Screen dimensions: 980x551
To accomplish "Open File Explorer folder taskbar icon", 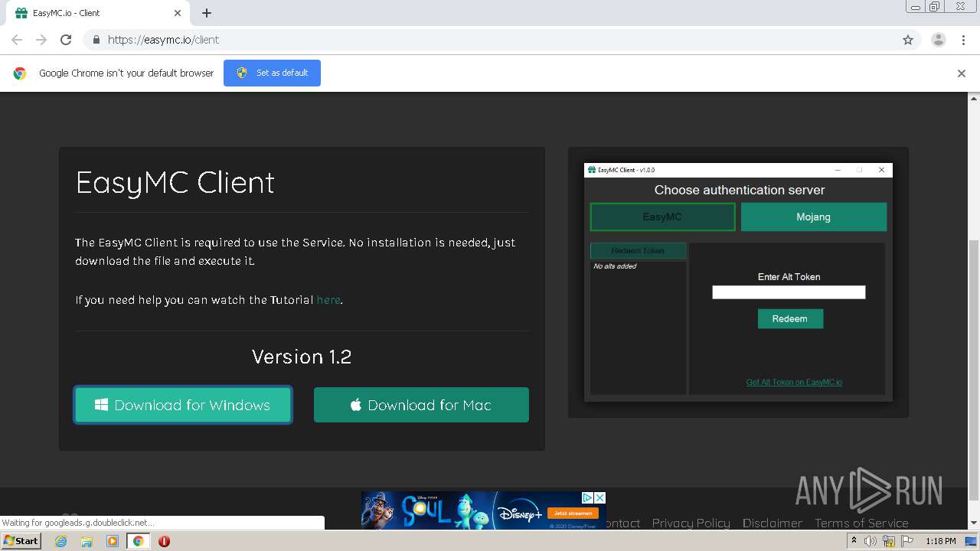I will [x=87, y=541].
